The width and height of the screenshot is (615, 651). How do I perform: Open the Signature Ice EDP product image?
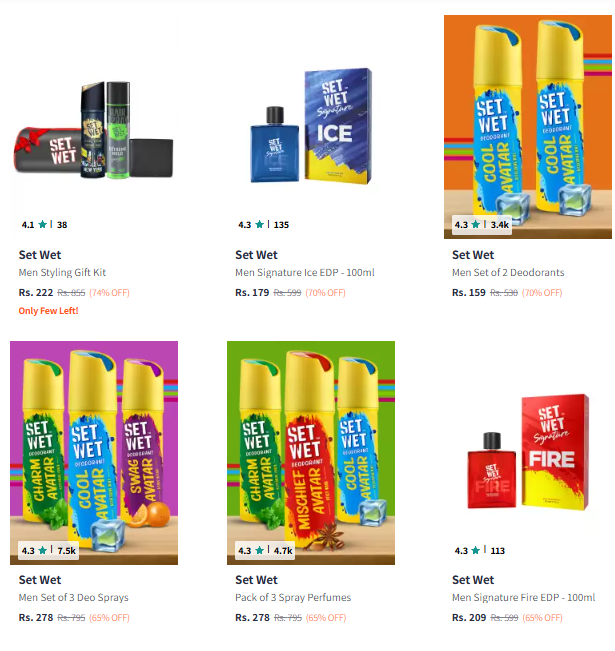(311, 127)
